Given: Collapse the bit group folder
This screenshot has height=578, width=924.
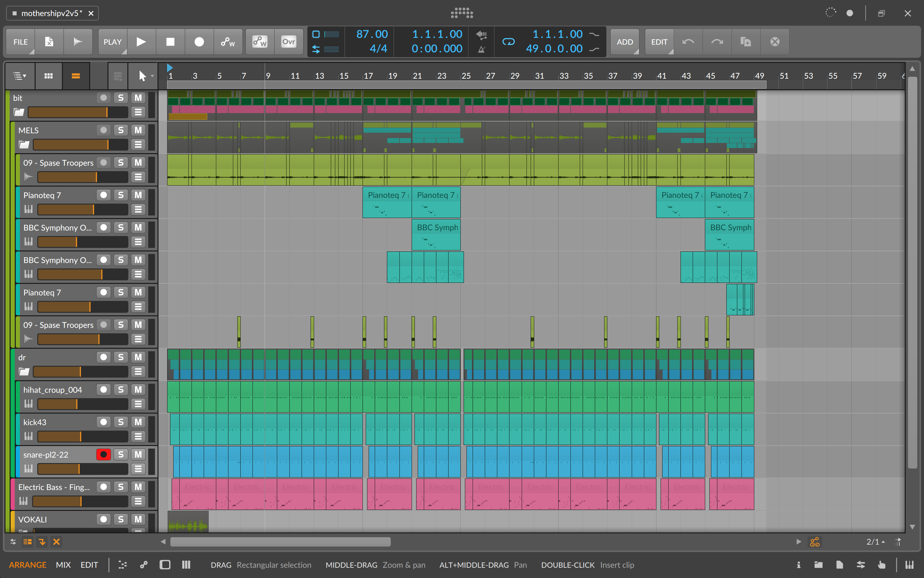Looking at the screenshot, I should pyautogui.click(x=19, y=112).
